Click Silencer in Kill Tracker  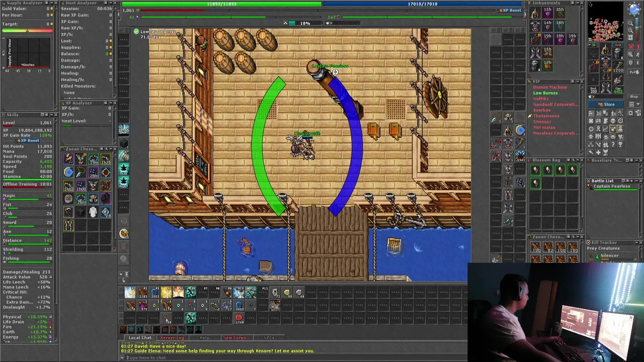pyautogui.click(x=609, y=255)
